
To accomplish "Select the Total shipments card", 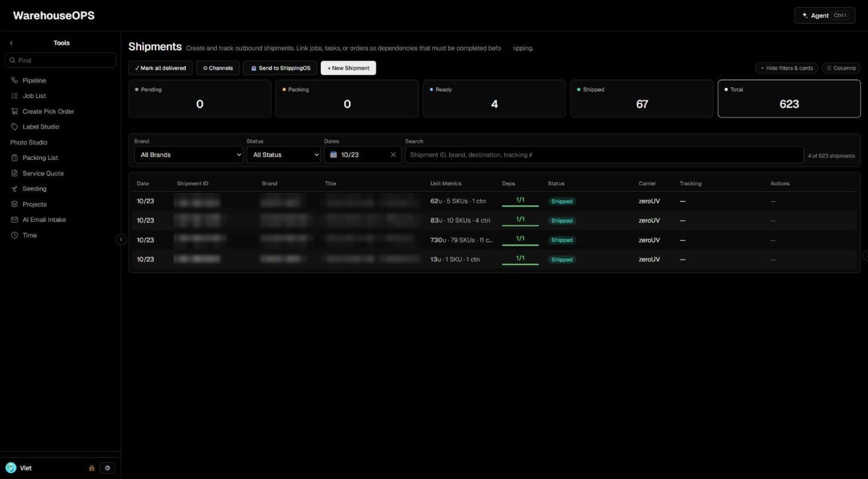I will 789,99.
